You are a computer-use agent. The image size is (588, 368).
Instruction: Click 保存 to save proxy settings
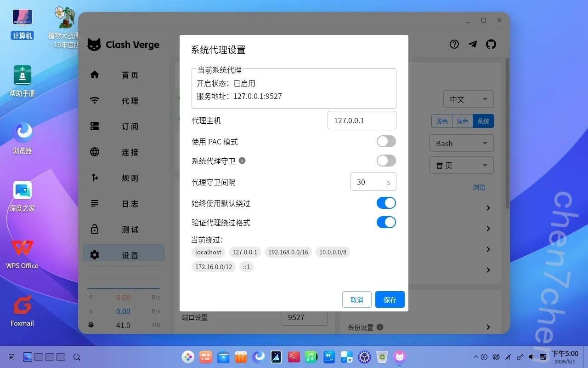(x=390, y=299)
